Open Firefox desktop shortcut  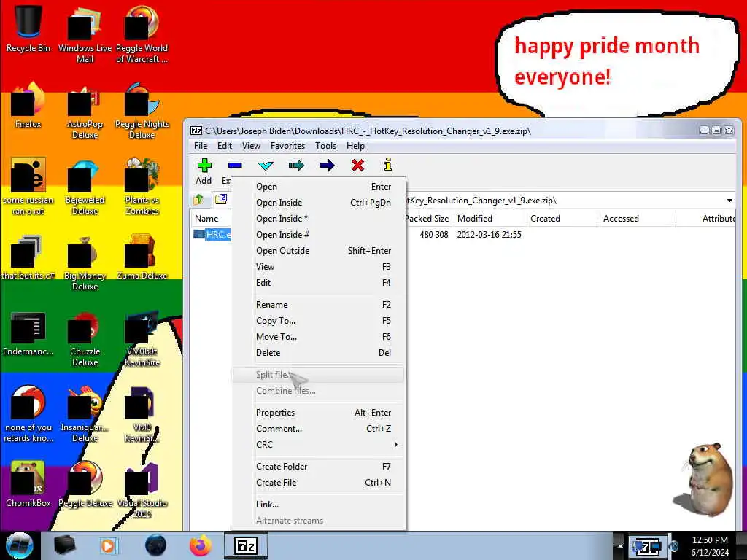coord(28,106)
